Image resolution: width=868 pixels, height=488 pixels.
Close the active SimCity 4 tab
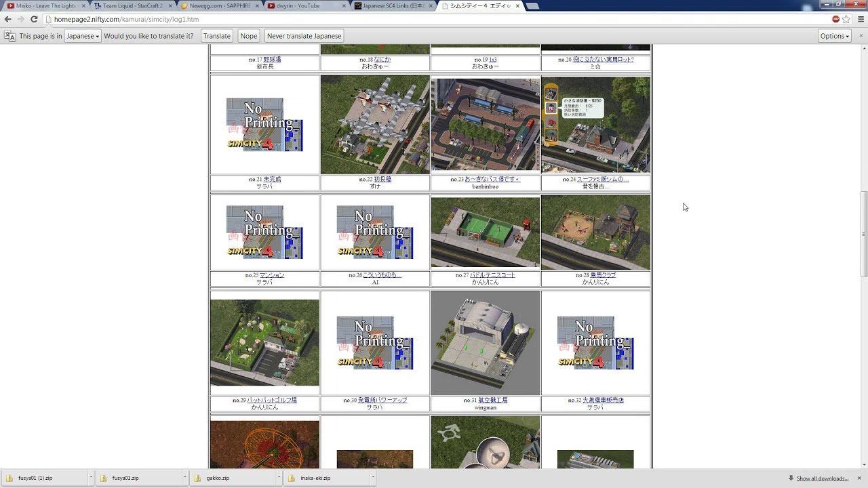point(516,5)
